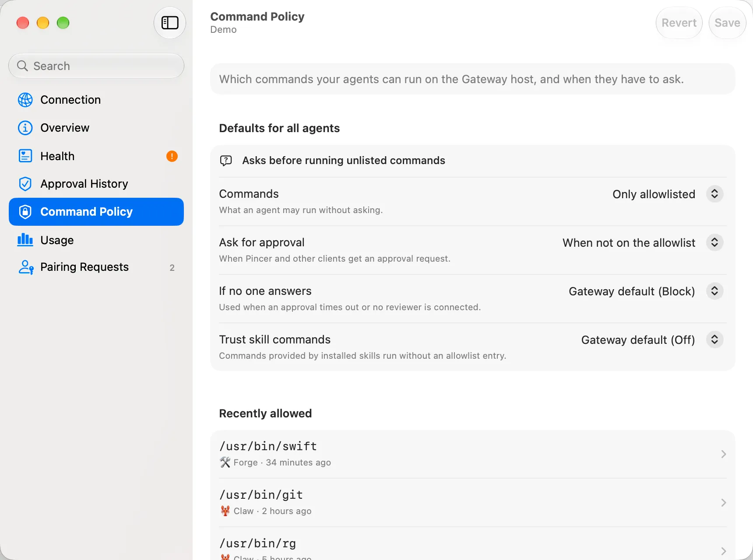
Task: Expand the /usr/bin/git entry chevron
Action: click(x=724, y=503)
